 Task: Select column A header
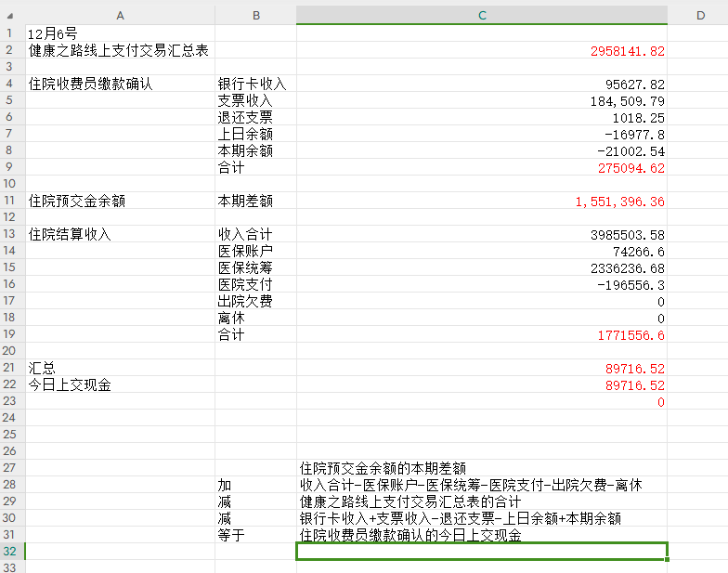click(120, 15)
